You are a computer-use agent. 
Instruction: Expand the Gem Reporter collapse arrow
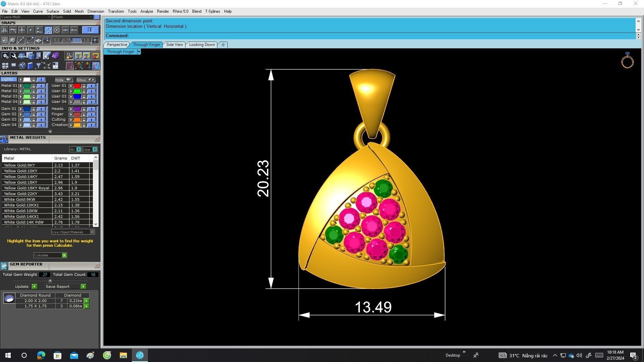click(50, 281)
